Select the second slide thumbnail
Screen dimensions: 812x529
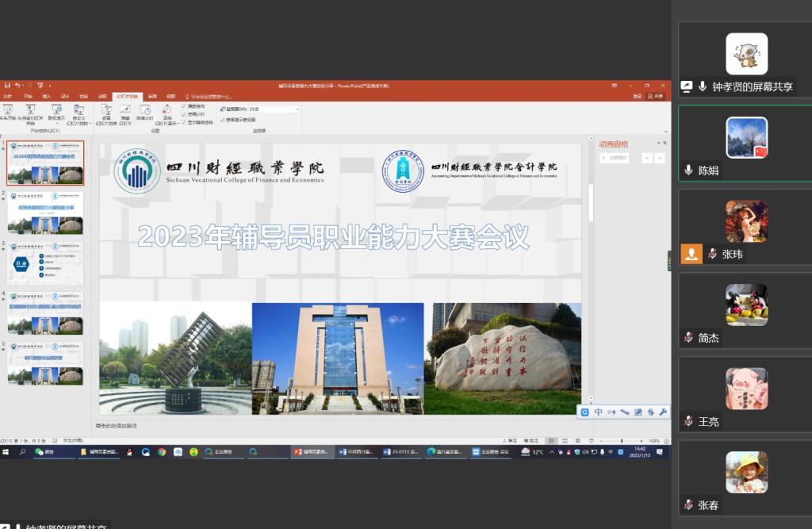[x=46, y=213]
